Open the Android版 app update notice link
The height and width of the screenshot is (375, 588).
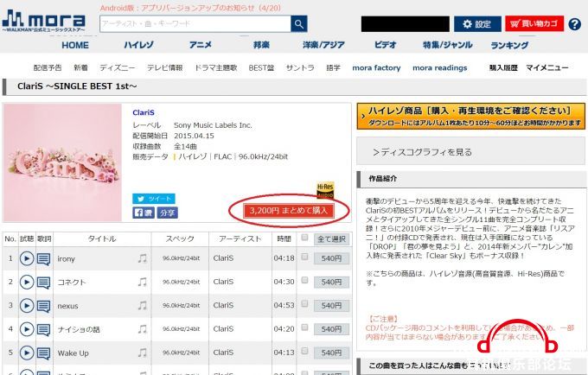[x=190, y=8]
